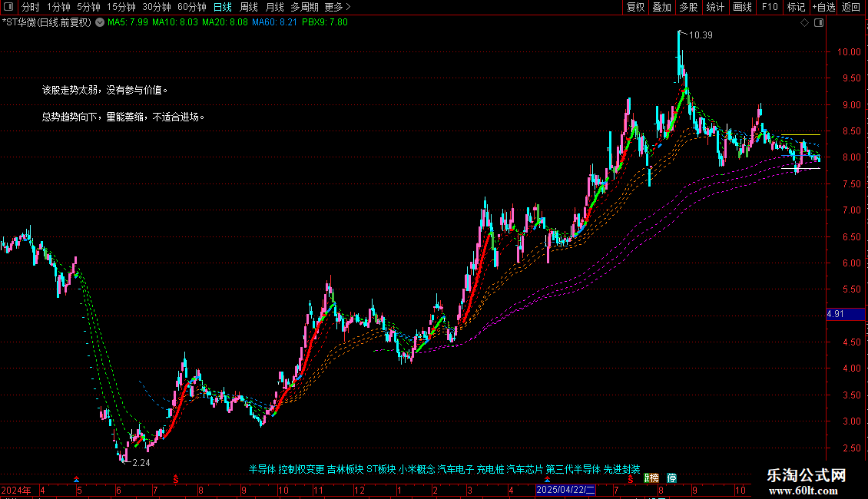Click the 2.24 low price label
This screenshot has height=499, width=868.
pos(141,462)
